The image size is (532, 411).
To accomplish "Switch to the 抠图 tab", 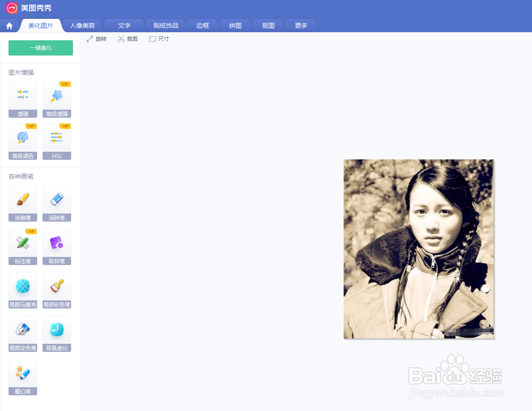I will coord(268,26).
